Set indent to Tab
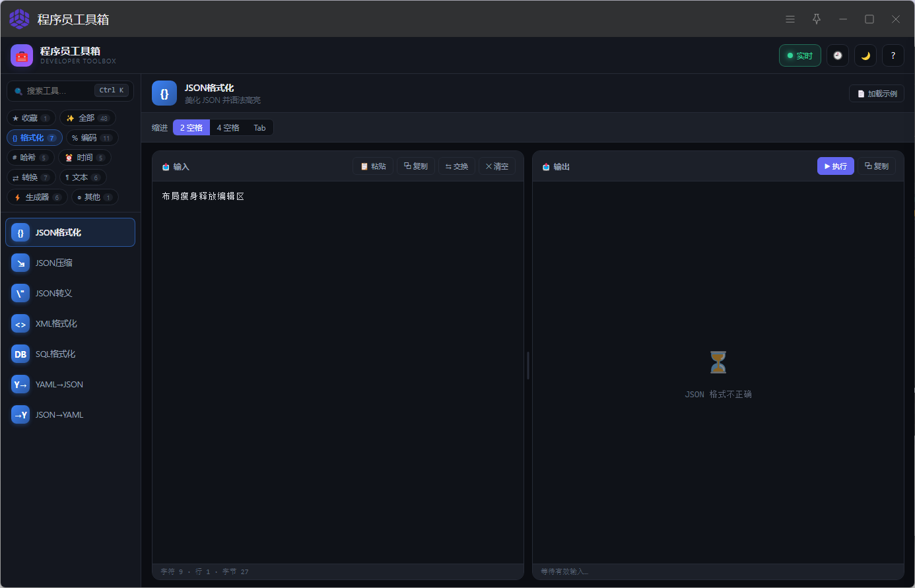This screenshot has width=915, height=588. 259,127
